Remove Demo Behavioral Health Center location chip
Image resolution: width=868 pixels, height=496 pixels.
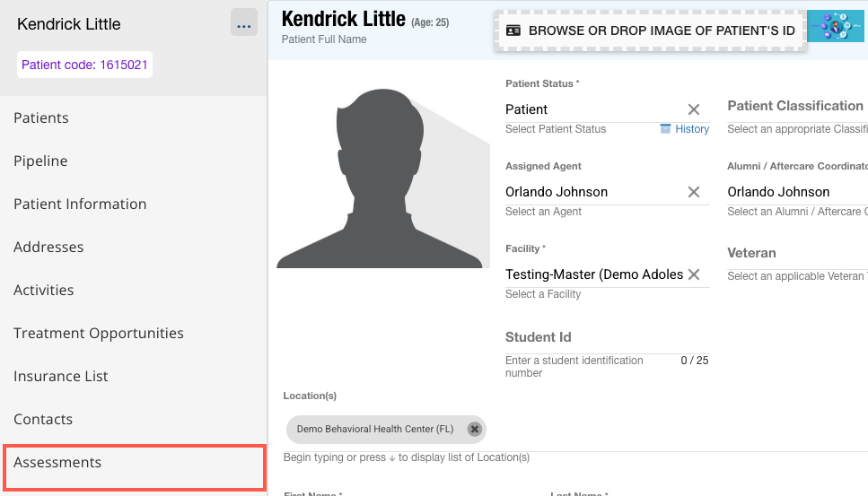click(x=474, y=430)
